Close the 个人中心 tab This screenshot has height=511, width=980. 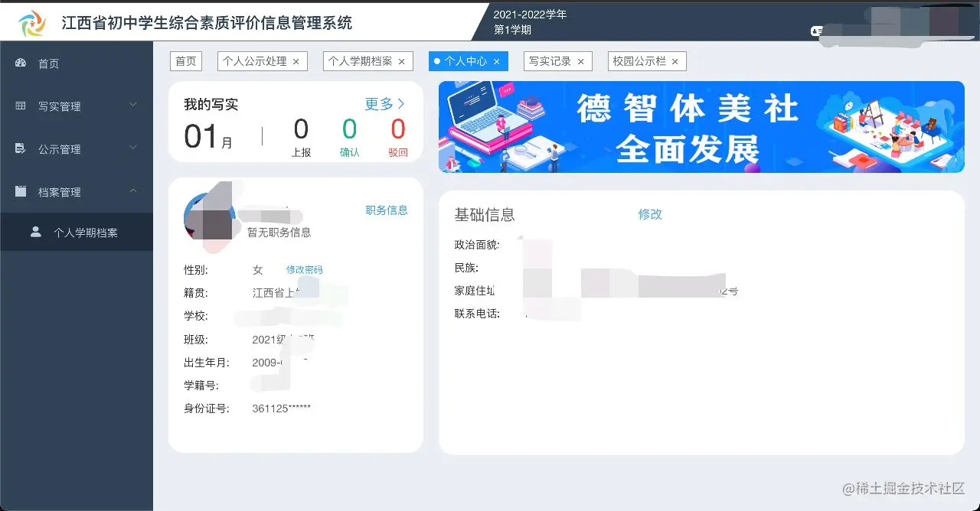[497, 61]
